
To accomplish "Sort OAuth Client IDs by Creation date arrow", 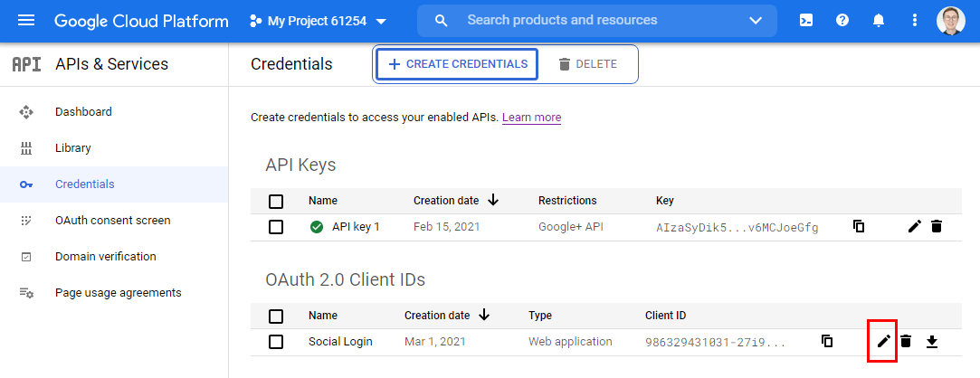I will point(484,316).
